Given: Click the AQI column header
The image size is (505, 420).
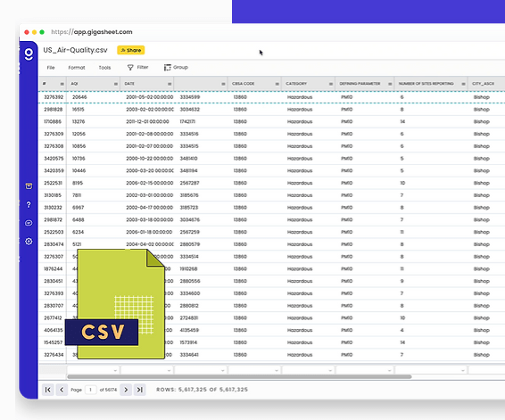Looking at the screenshot, I should (x=93, y=84).
